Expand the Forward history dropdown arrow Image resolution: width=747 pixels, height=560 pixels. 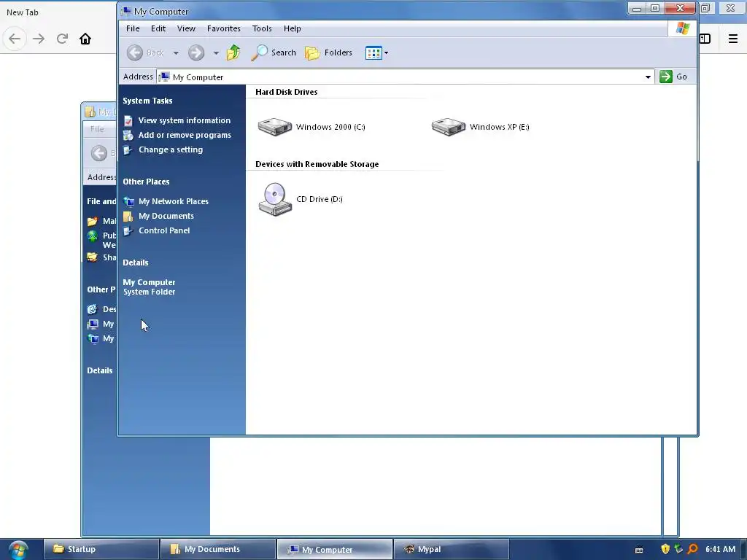(216, 52)
